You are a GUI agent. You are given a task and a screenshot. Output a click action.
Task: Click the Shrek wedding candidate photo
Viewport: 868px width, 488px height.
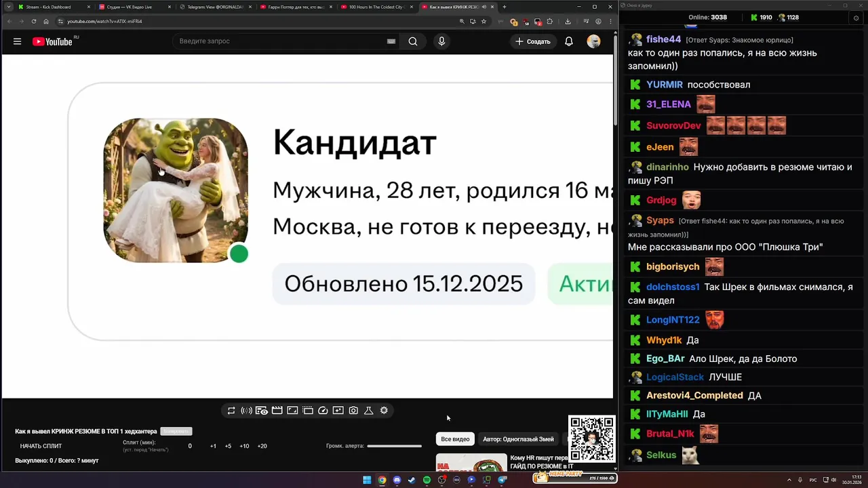tap(176, 190)
